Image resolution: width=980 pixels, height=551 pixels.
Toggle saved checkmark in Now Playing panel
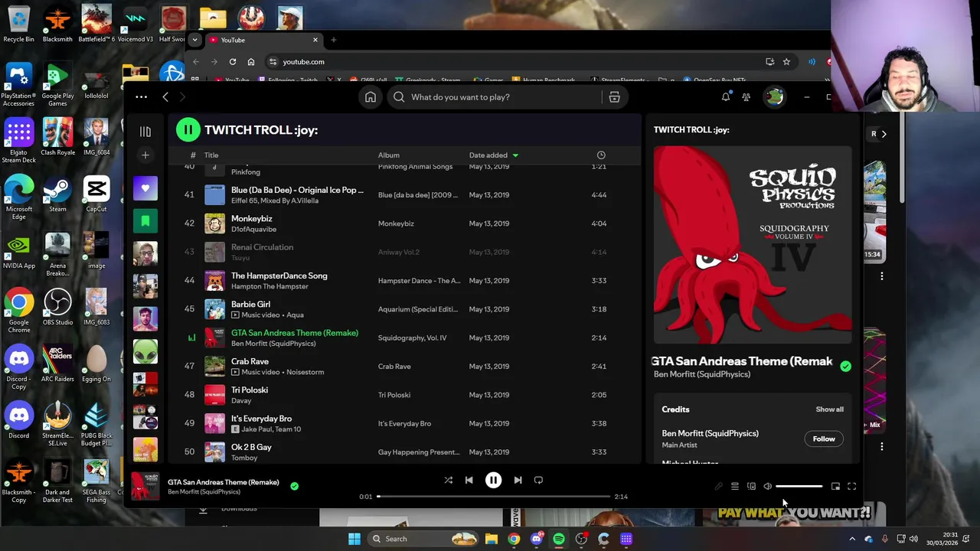coord(845,367)
